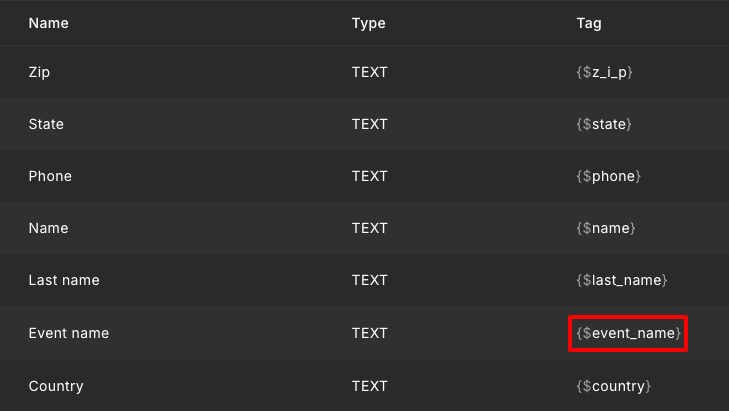
Task: Click the TEXT type of Event name row
Action: 370,333
